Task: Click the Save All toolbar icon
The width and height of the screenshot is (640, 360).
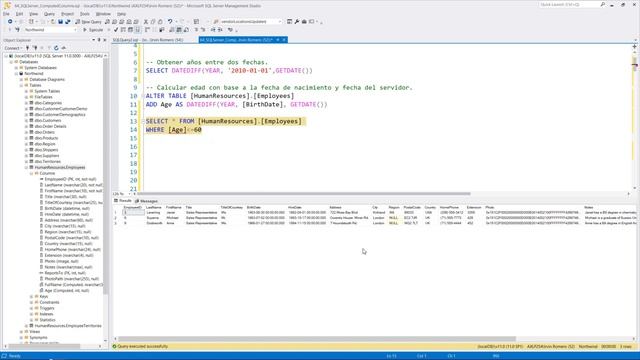Action: [68, 22]
